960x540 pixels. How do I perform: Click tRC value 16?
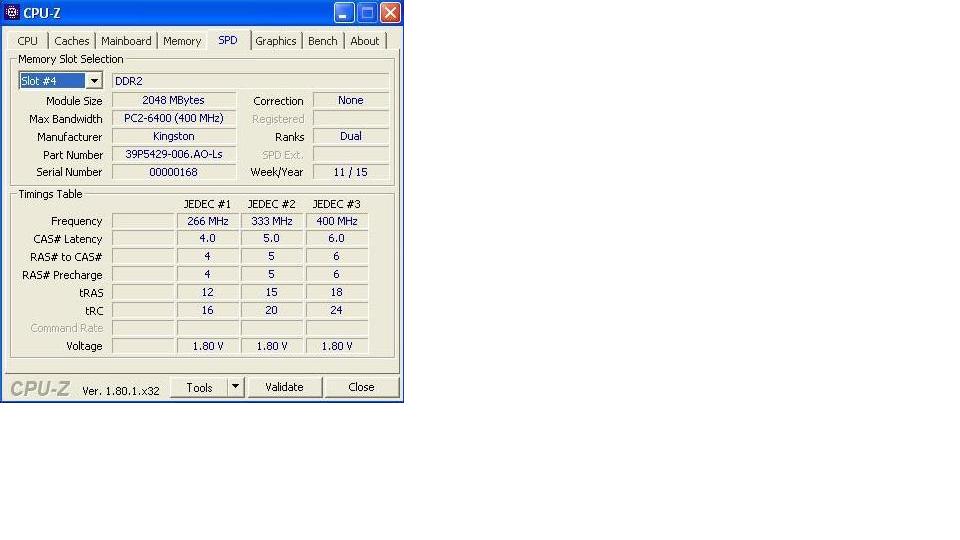[x=208, y=310]
